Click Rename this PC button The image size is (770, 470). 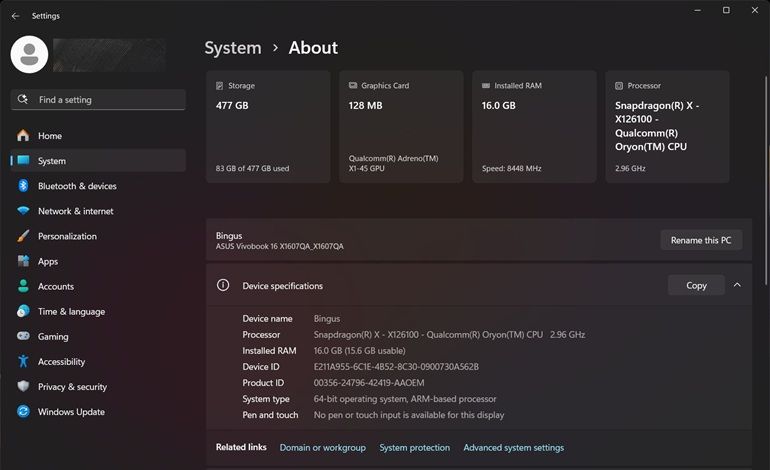(701, 240)
